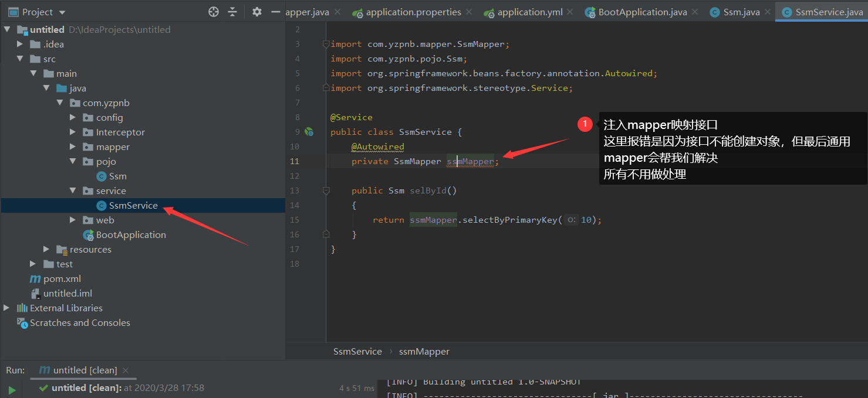Click the @Autowired annotation on line 10
The image size is (868, 398).
click(378, 147)
